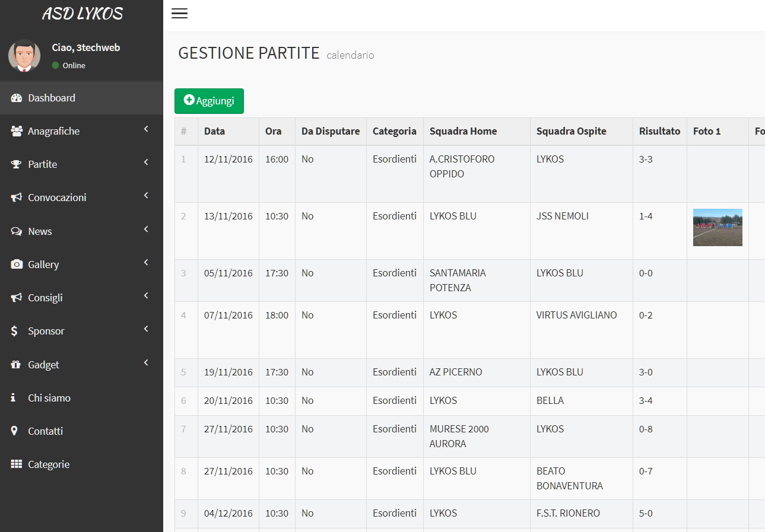Viewport: 765px width, 532px height.
Task: Click the result 5-0
Action: [x=646, y=513]
